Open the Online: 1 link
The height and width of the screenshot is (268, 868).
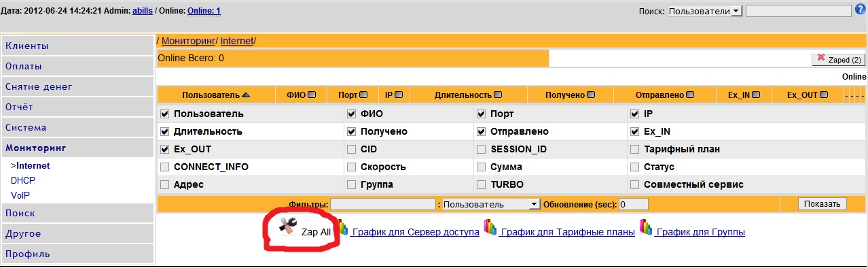(x=204, y=11)
